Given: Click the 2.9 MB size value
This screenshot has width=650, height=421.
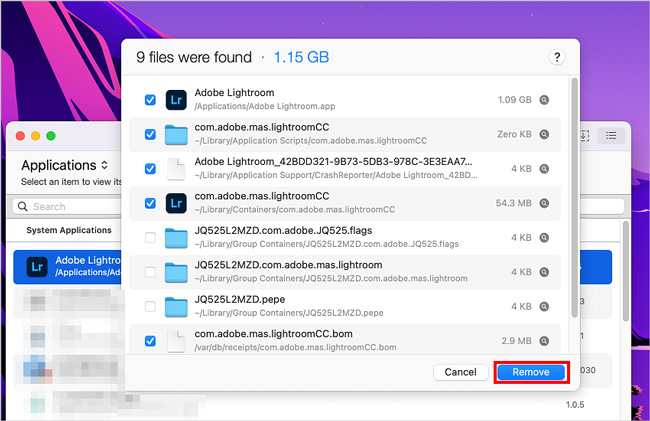Looking at the screenshot, I should click(x=517, y=341).
